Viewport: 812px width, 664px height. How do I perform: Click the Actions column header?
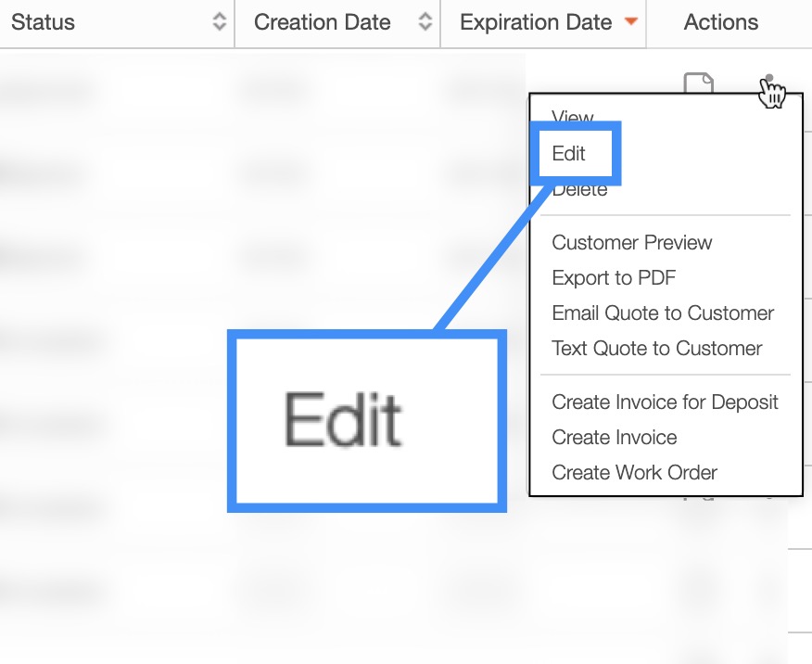pos(720,22)
